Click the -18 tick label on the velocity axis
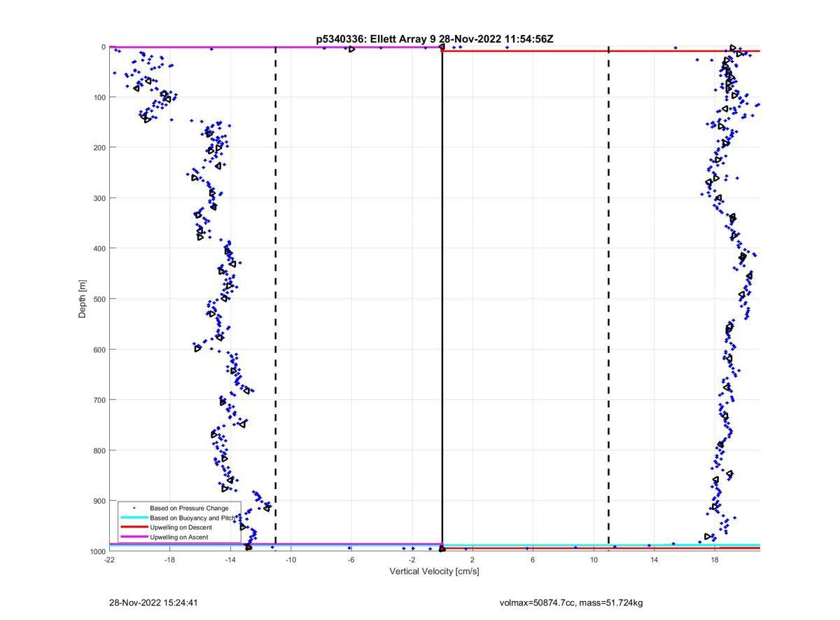This screenshot has width=840, height=620. 169,560
